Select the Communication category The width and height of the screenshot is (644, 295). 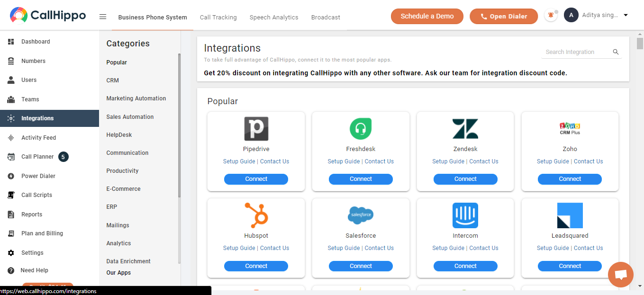[x=127, y=153]
